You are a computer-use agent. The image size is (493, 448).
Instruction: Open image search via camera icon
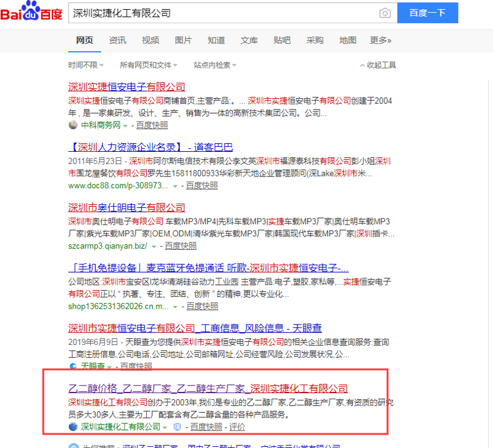pos(385,13)
